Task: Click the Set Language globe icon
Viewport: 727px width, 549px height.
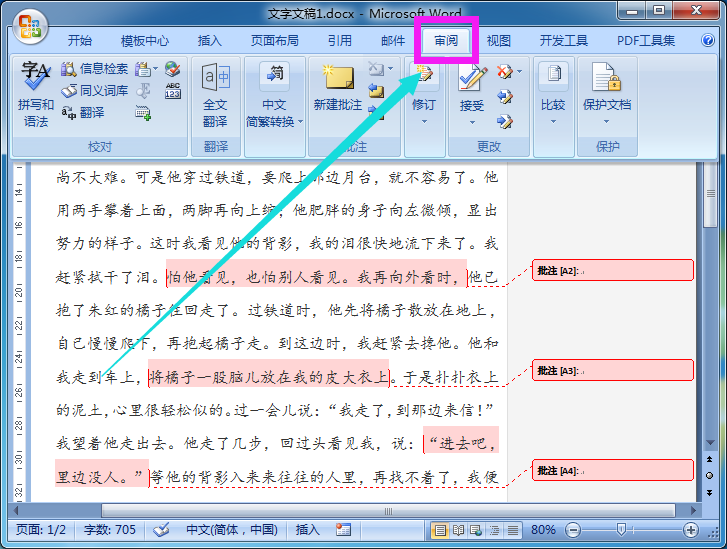Action: pos(172,69)
